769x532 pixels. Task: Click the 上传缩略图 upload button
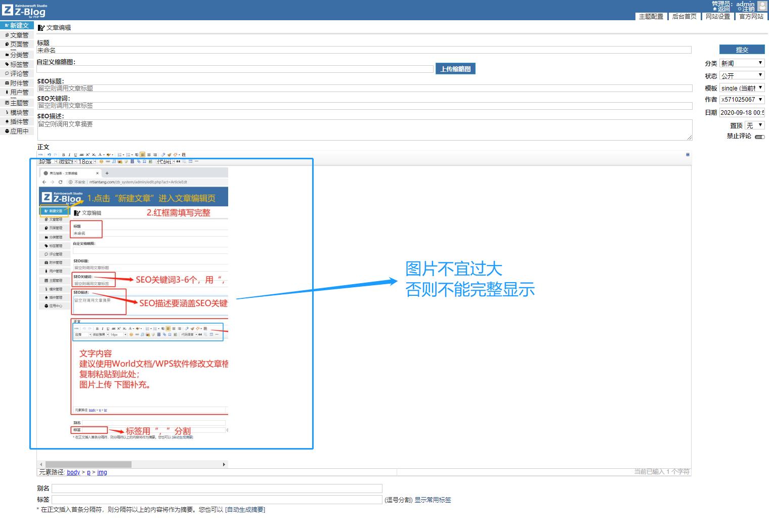455,69
